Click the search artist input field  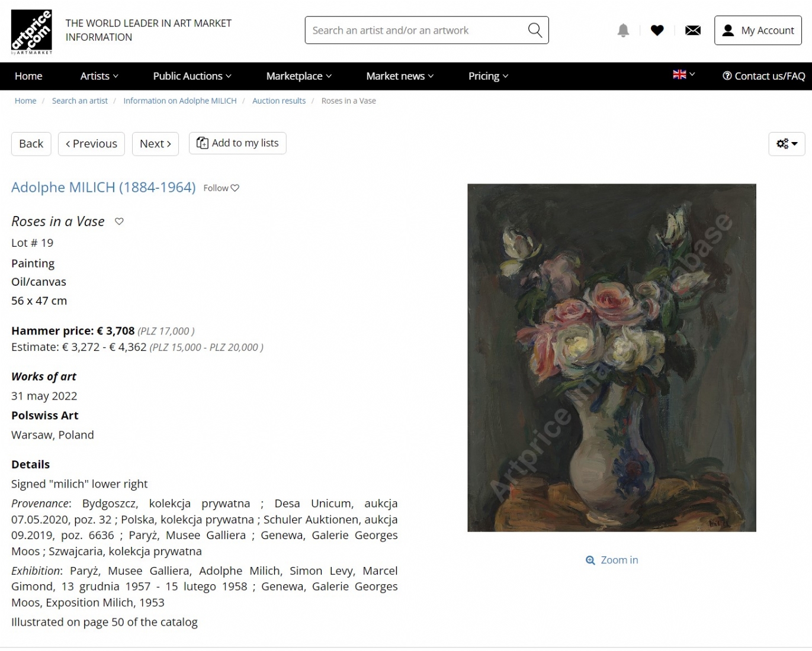coord(418,30)
